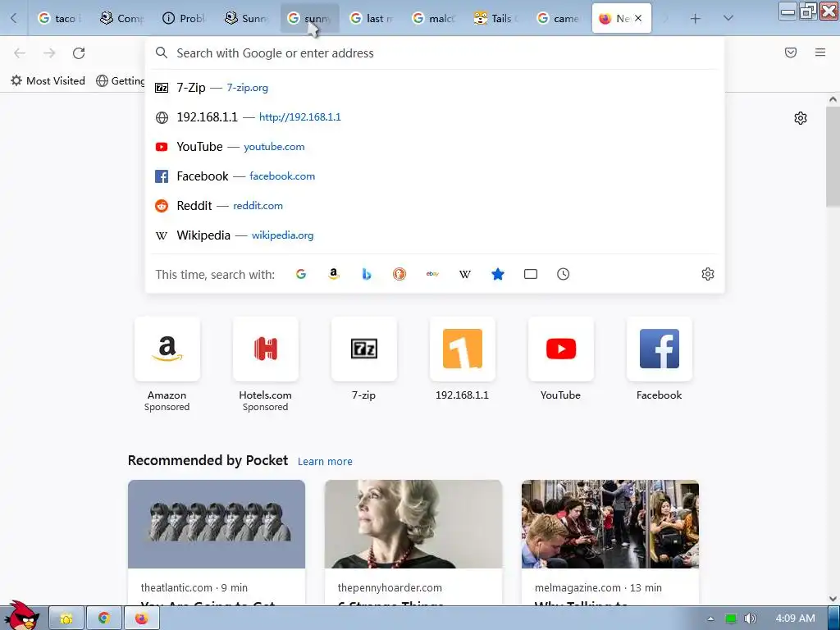Switch to the Sunn tab with raccoon icon
Viewport: 840px width, 630px height.
pos(246,18)
